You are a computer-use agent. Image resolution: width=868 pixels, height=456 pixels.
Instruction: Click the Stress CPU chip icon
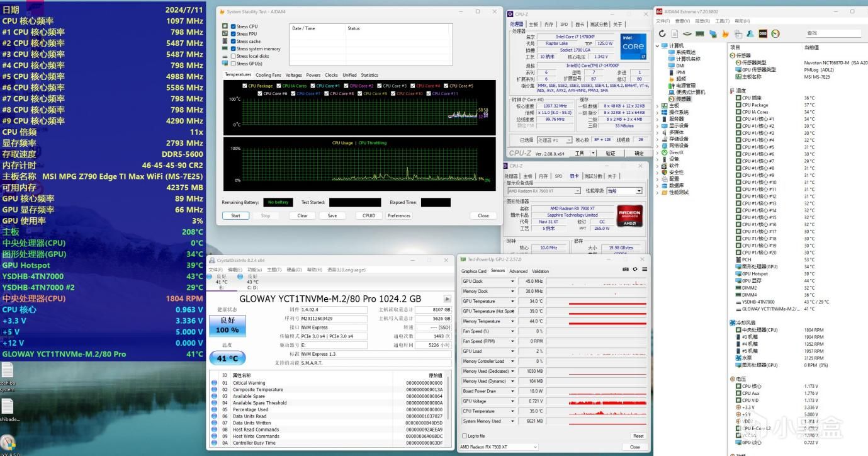pos(225,26)
